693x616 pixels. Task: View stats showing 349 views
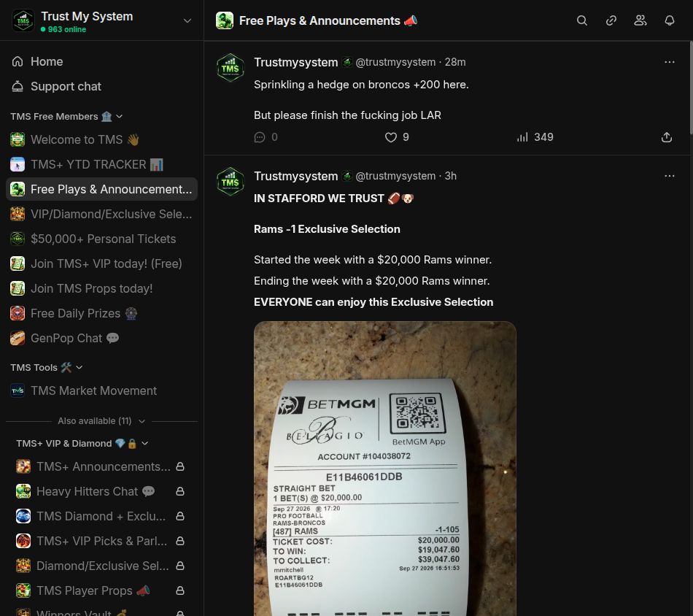pyautogui.click(x=535, y=137)
